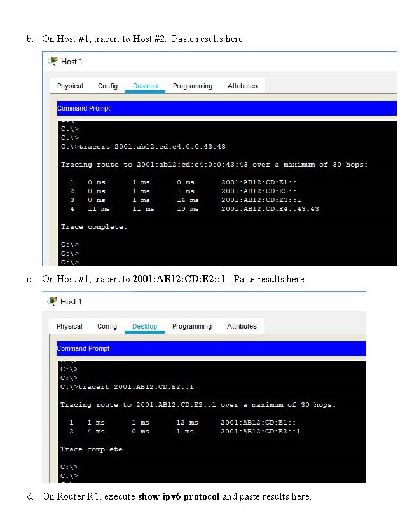Switch to Config tab in lower Host 1 window

coord(107,326)
